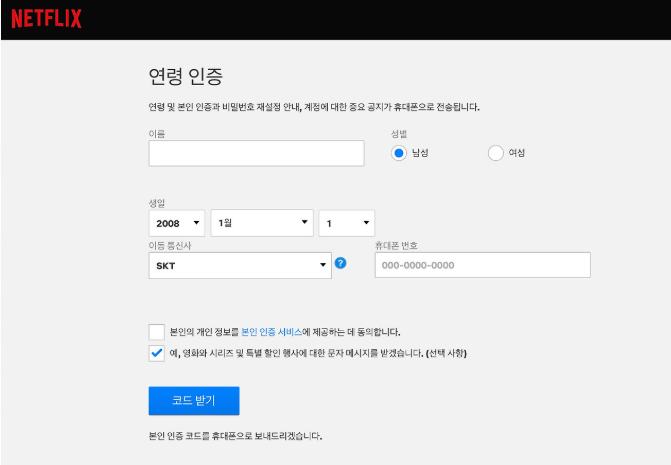Viewport: 671px width, 465px height.
Task: Select the 여성 radio button
Action: coord(496,153)
